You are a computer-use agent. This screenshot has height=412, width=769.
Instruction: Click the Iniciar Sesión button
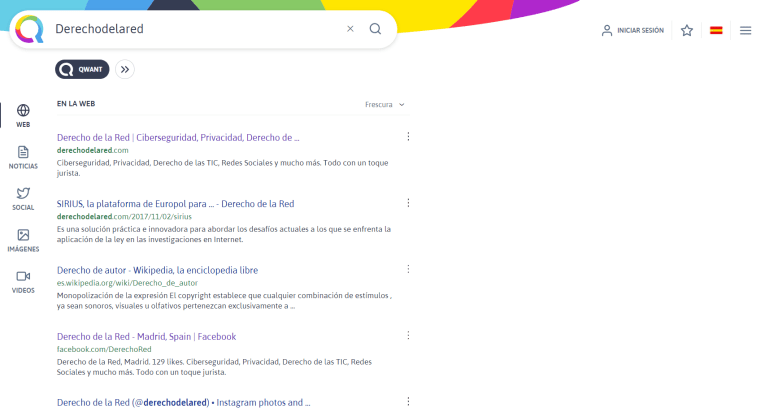(x=633, y=30)
